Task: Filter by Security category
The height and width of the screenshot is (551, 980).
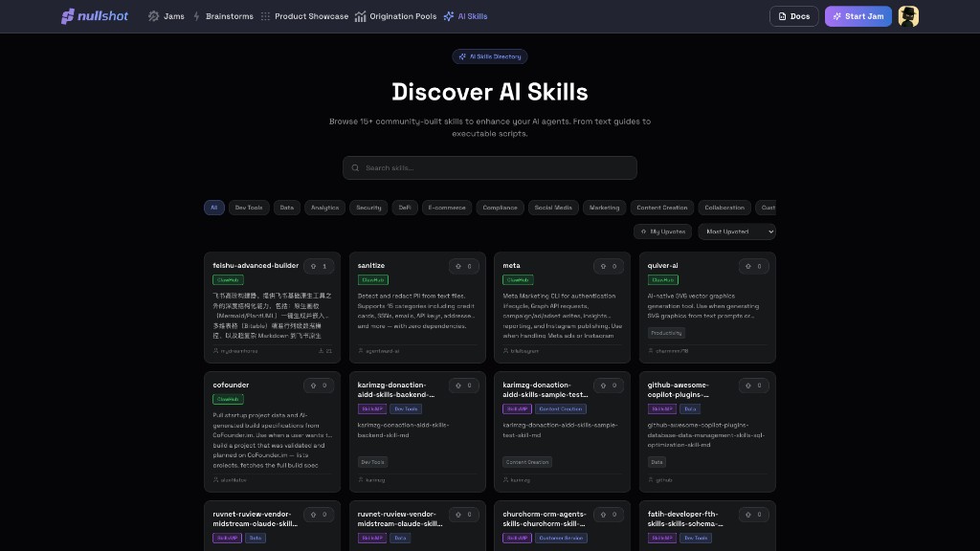Action: point(368,208)
